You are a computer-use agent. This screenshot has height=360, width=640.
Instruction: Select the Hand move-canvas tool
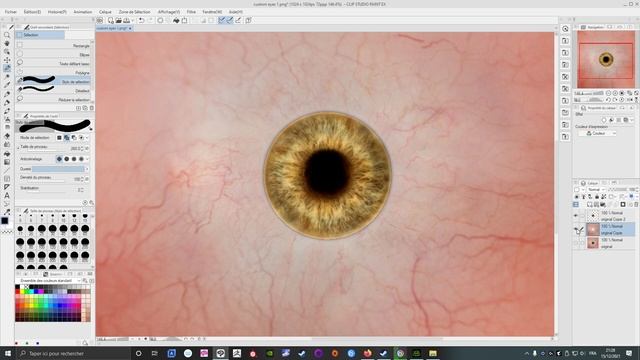point(7,43)
